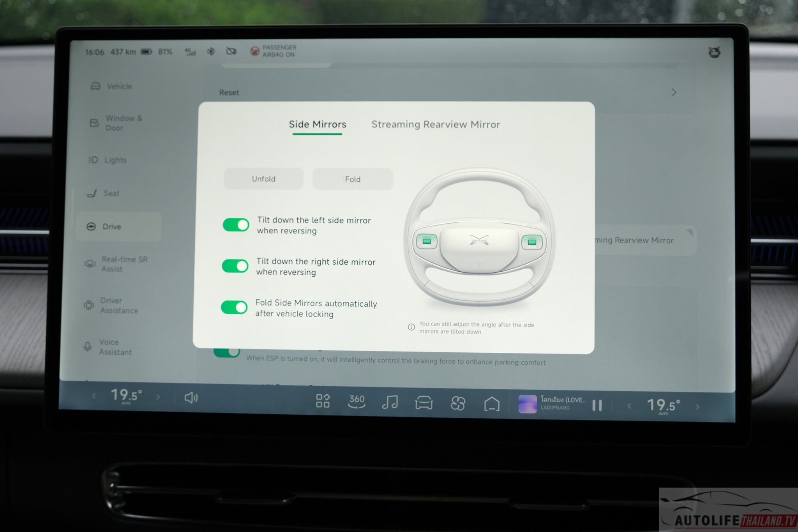The width and height of the screenshot is (798, 532).
Task: Increase passenger side temperature
Action: coord(697,407)
